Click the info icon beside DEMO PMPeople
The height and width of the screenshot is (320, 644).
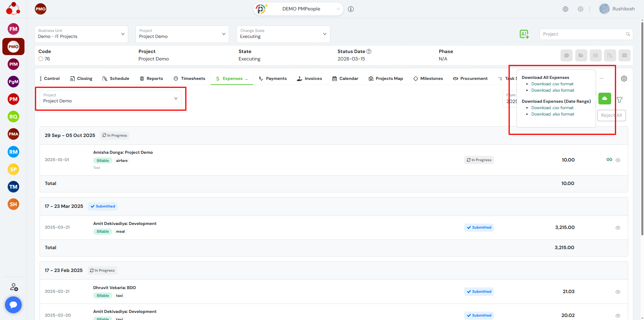point(351,9)
